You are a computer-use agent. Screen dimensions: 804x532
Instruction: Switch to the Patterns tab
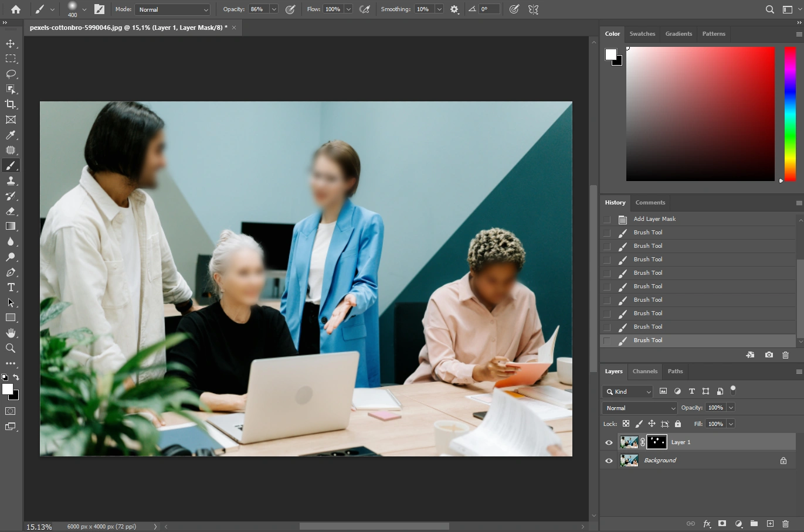point(714,34)
